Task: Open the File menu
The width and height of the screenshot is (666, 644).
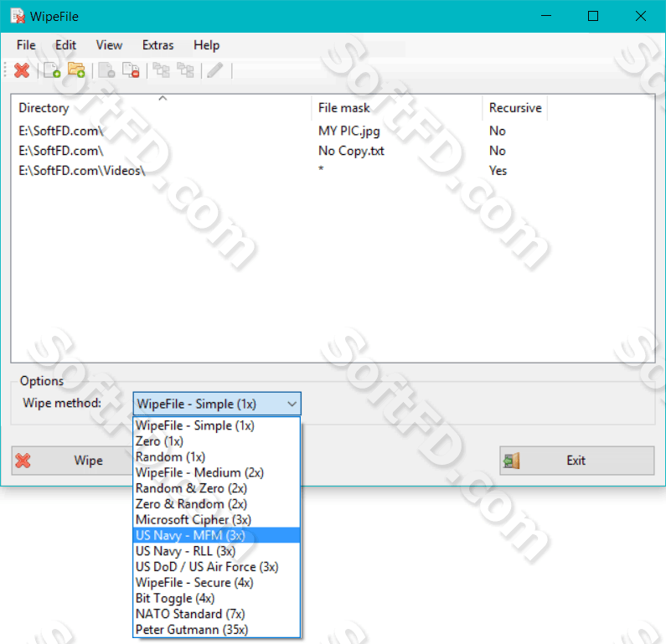Action: point(26,45)
